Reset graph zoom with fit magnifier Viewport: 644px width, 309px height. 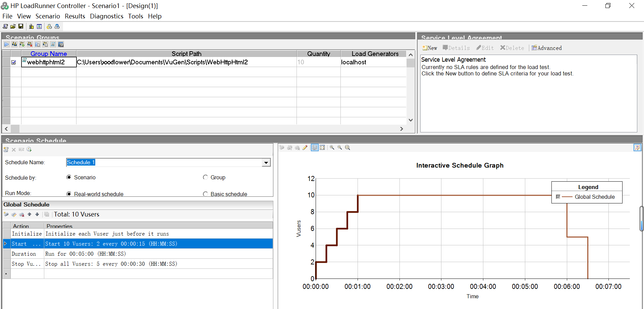(x=347, y=147)
